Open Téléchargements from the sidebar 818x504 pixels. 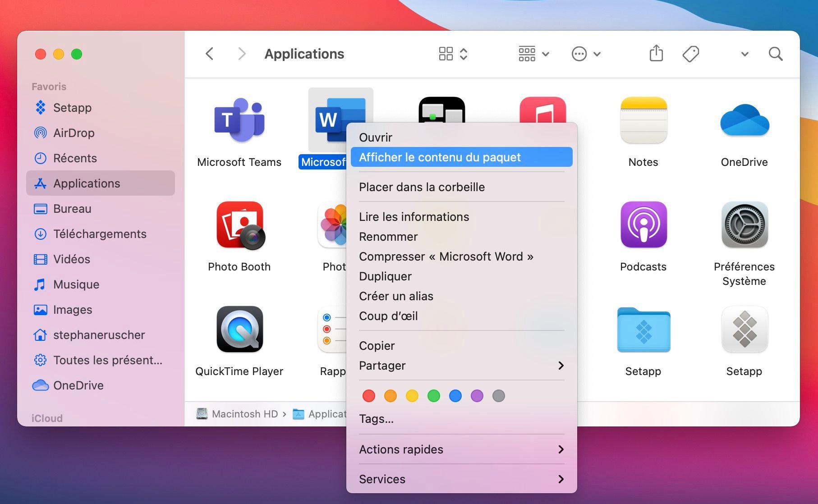(x=100, y=234)
